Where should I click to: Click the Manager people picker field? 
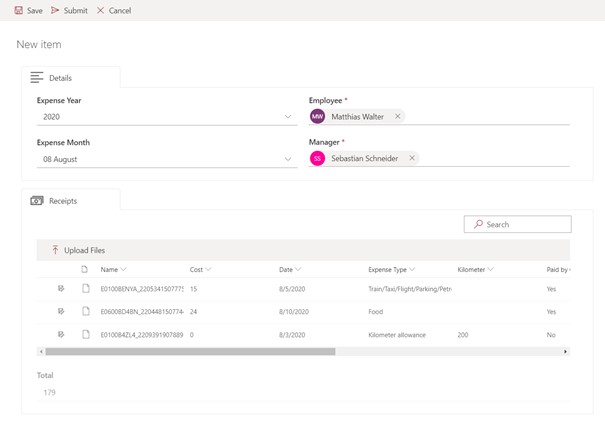click(x=439, y=158)
